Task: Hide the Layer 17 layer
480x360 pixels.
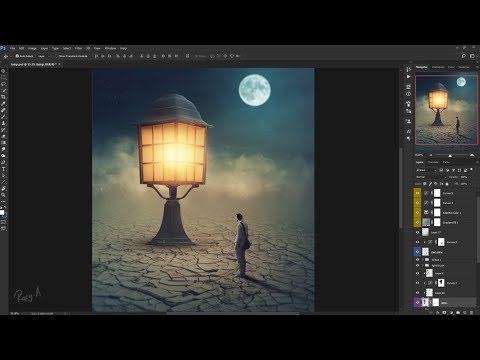Action: (417, 232)
